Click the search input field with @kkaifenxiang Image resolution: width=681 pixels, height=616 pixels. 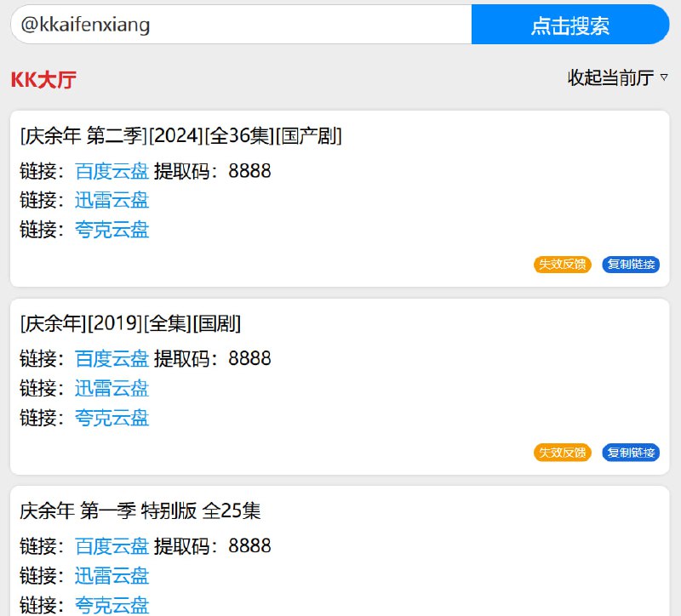click(x=241, y=25)
